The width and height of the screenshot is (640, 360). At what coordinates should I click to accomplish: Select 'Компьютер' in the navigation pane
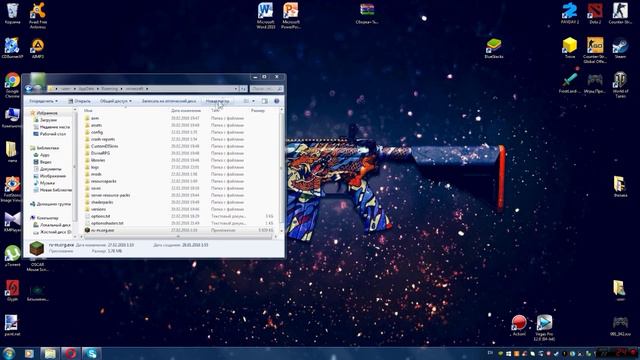point(47,218)
